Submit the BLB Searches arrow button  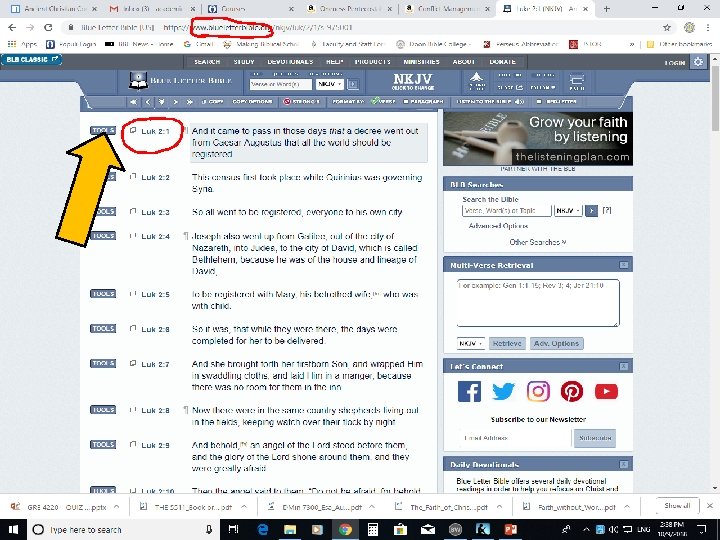(x=591, y=211)
